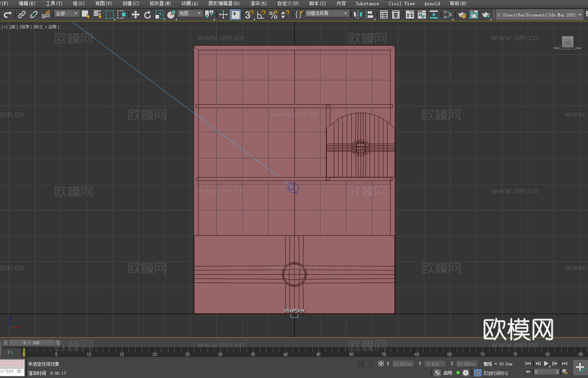The height and width of the screenshot is (378, 588).
Task: Open reference coordinate system dropdown 视图
Action: [190, 13]
